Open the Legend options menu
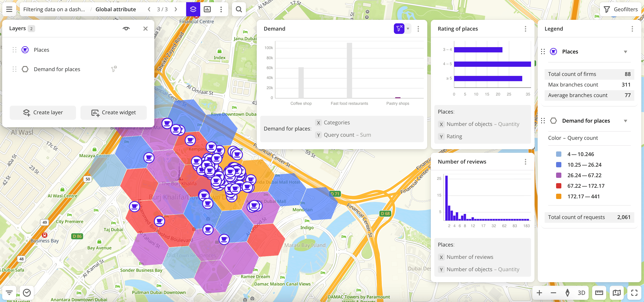Viewport: 644px width, 302px height. (x=632, y=29)
